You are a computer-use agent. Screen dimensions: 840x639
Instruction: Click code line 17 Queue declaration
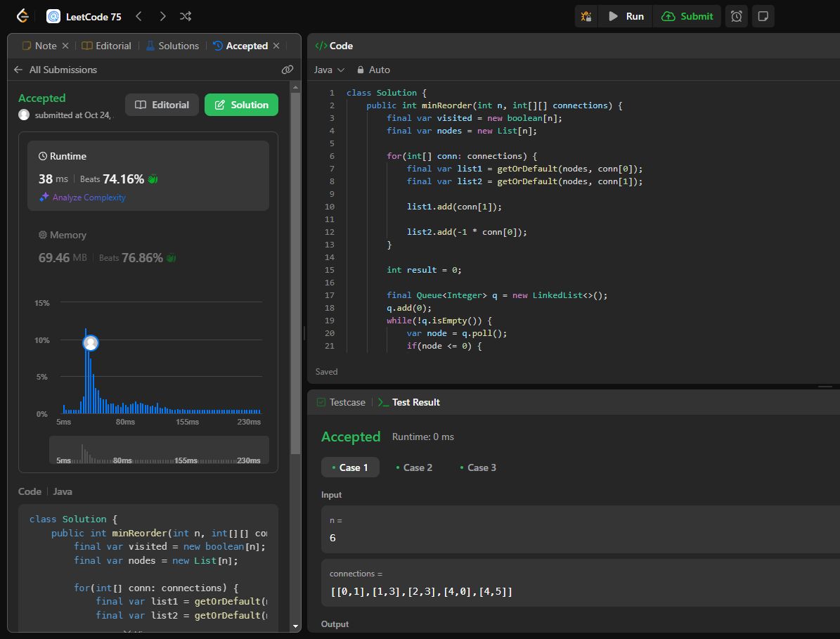click(x=497, y=295)
